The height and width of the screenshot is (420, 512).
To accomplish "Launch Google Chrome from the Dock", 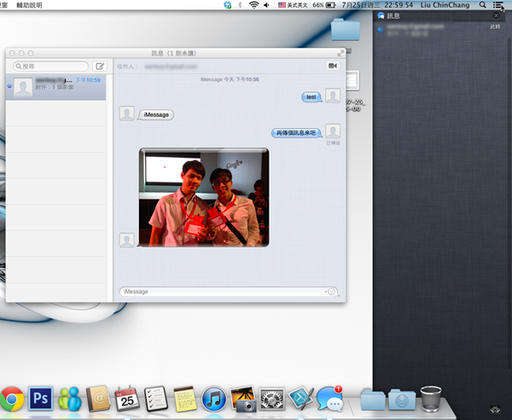I will pyautogui.click(x=10, y=398).
